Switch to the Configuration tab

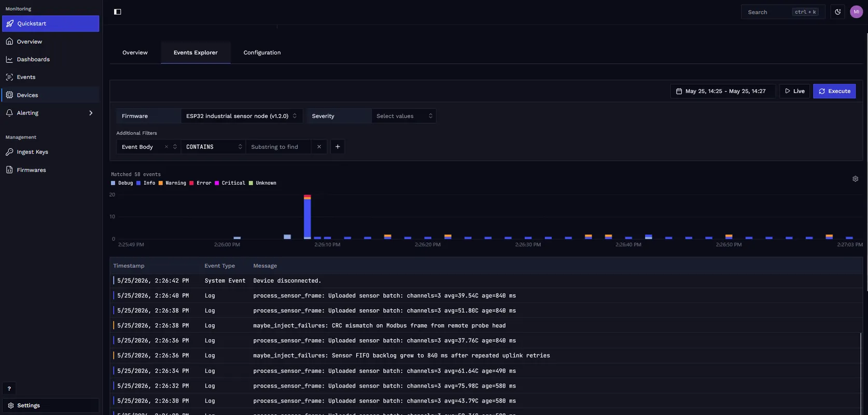[262, 53]
